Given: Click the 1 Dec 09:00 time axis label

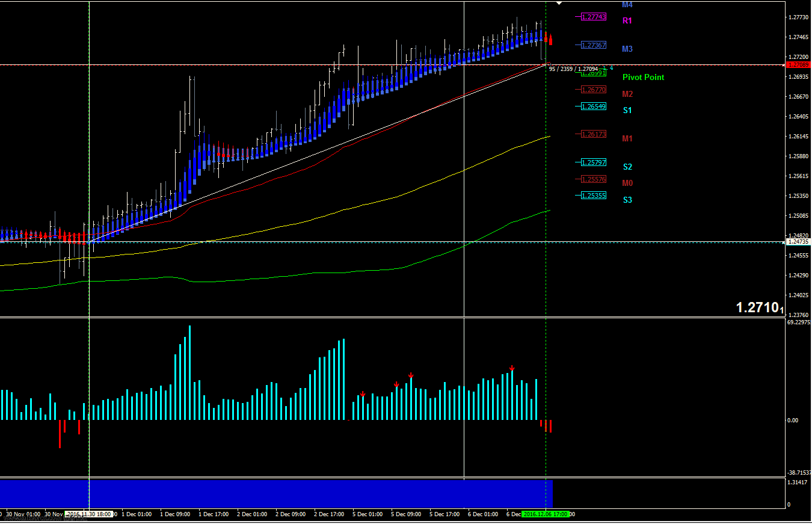Looking at the screenshot, I should pos(175,514).
